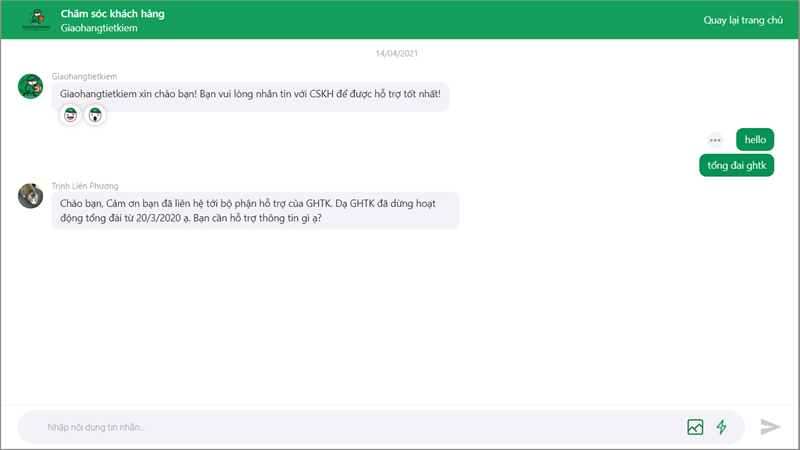Image resolution: width=800 pixels, height=450 pixels.
Task: Select the surprised face reaction sticker
Action: pyautogui.click(x=95, y=116)
